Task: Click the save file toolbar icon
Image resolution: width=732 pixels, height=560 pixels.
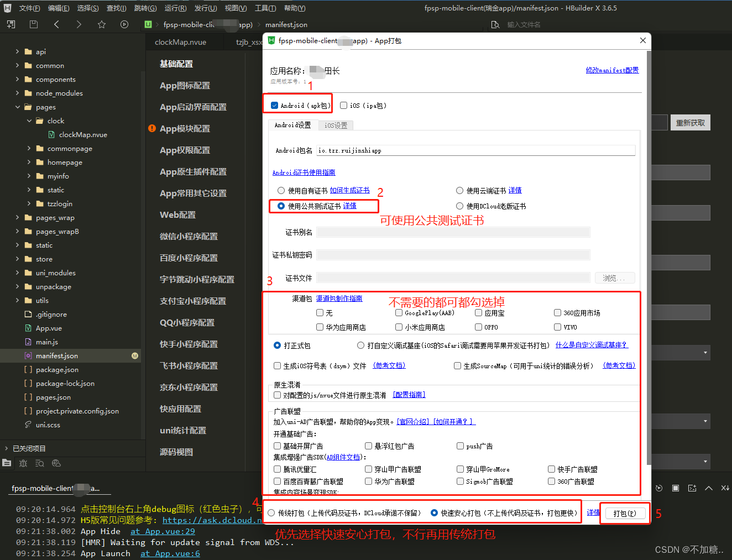Action: pyautogui.click(x=34, y=24)
